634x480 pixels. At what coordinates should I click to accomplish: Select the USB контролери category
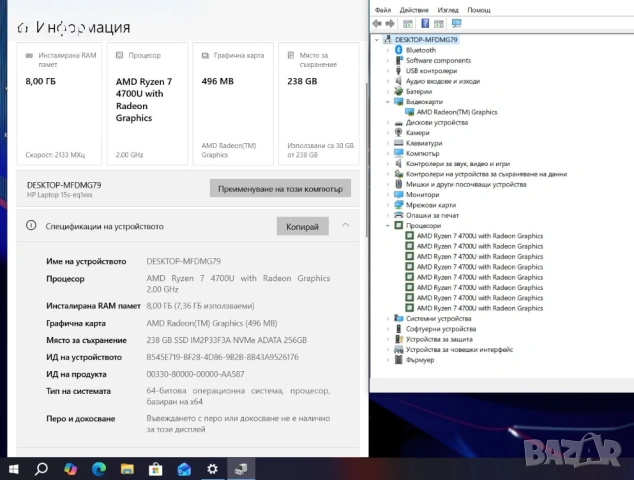[x=431, y=71]
